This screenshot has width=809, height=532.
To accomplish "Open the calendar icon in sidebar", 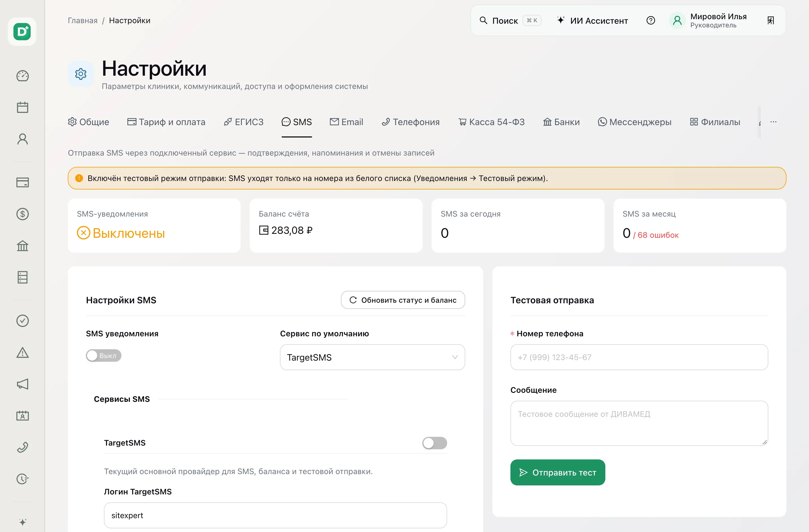I will [x=22, y=107].
